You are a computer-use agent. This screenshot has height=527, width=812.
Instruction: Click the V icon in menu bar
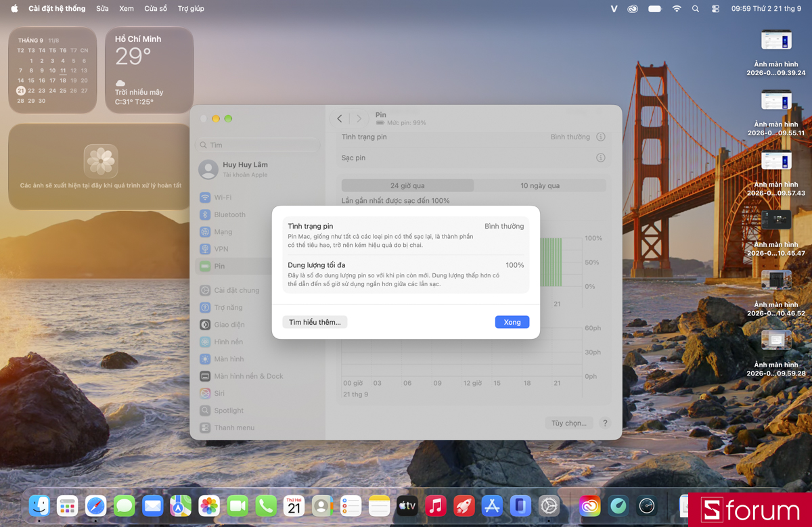[614, 9]
